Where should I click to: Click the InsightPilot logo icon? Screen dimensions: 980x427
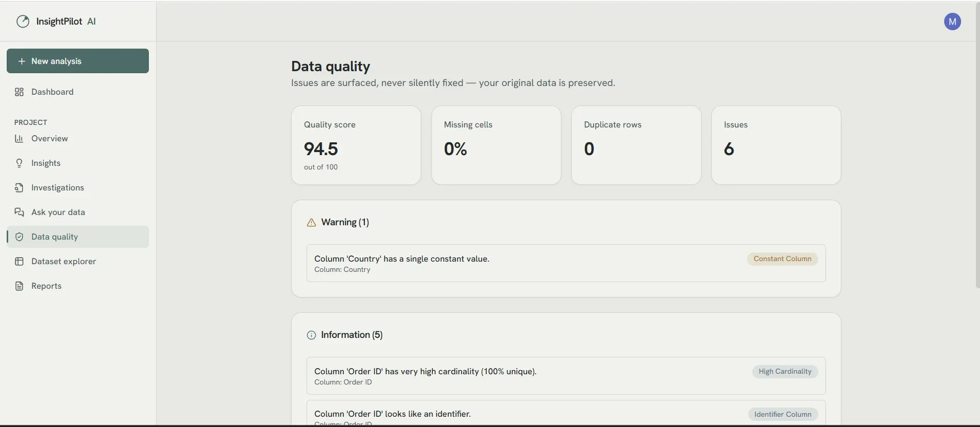click(23, 22)
